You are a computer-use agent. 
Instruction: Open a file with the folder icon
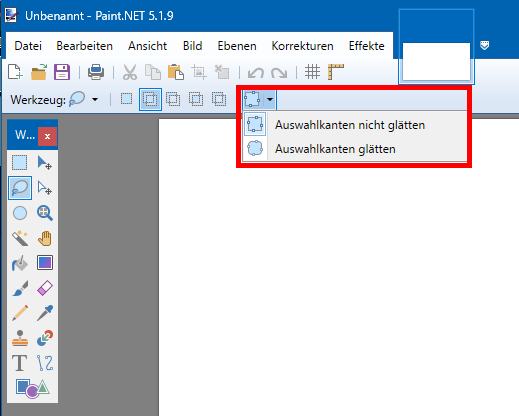pyautogui.click(x=39, y=72)
